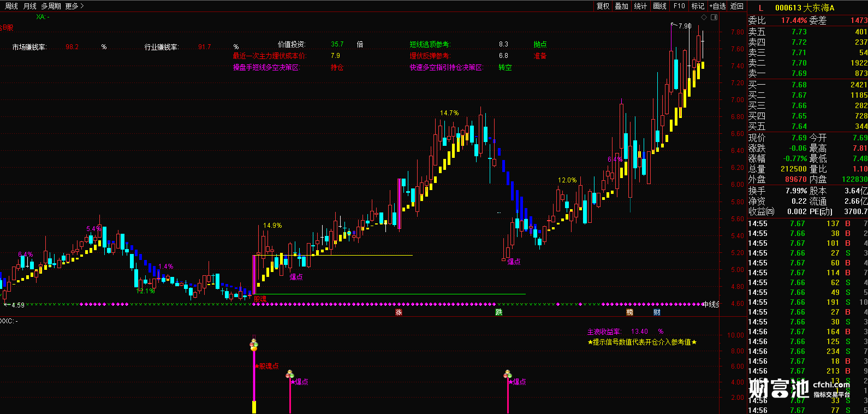Click the 14.7% peak gain label
The image size is (868, 414).
pyautogui.click(x=449, y=113)
